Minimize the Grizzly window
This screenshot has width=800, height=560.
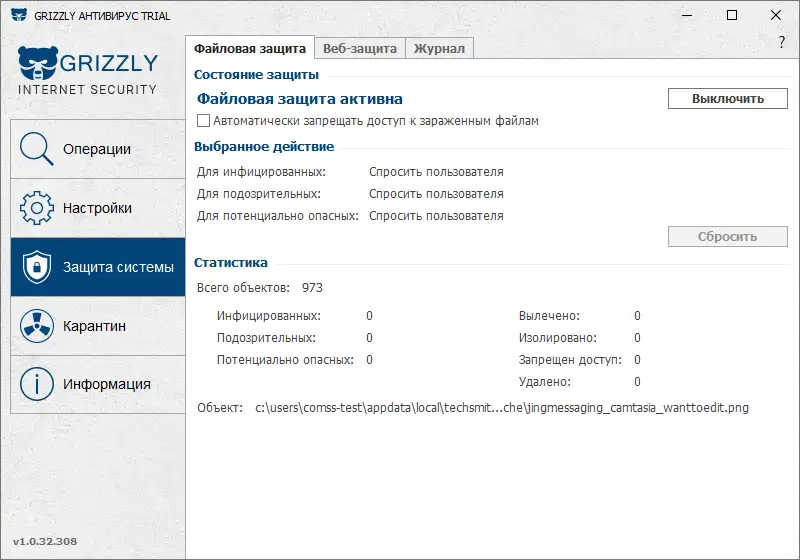coord(687,15)
